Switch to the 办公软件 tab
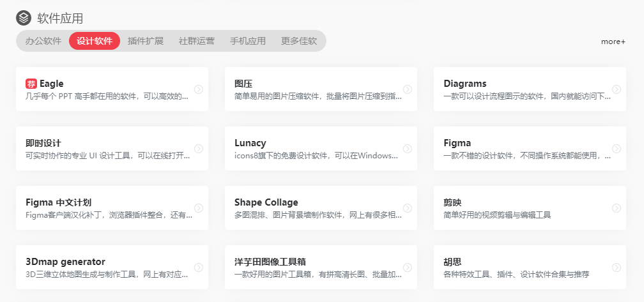This screenshot has width=644, height=302. [x=43, y=41]
